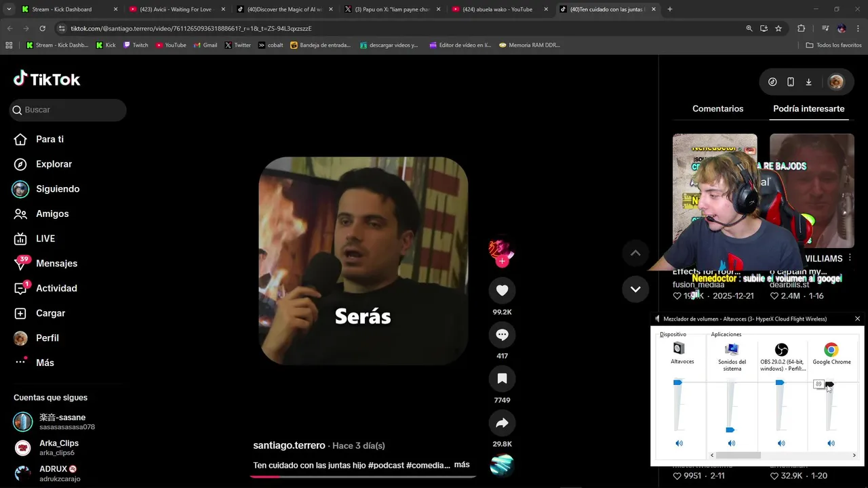
Task: Click the TikTok logo
Action: 47,79
